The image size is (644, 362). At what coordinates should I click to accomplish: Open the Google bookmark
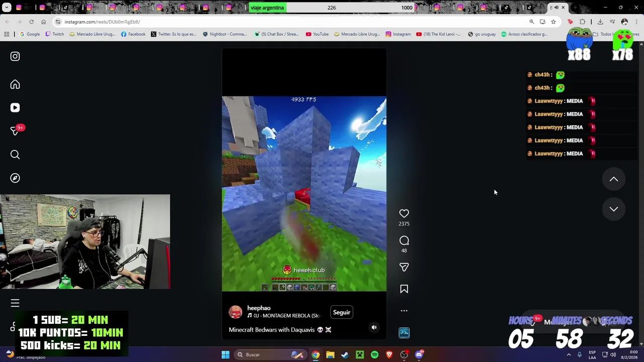pos(30,34)
